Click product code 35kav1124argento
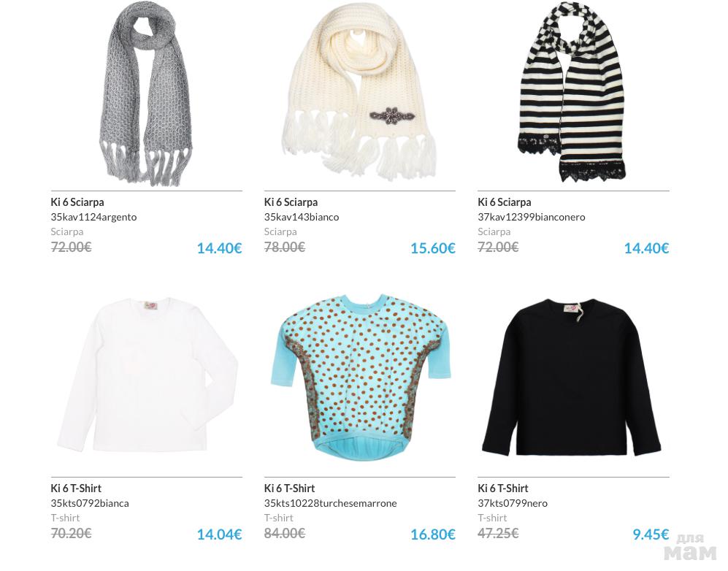The image size is (728, 571). (x=93, y=217)
